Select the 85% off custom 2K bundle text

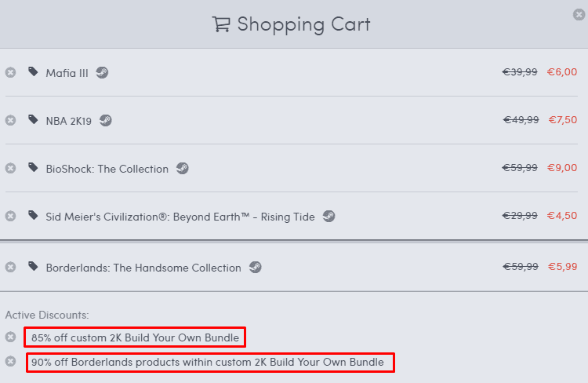coord(135,337)
